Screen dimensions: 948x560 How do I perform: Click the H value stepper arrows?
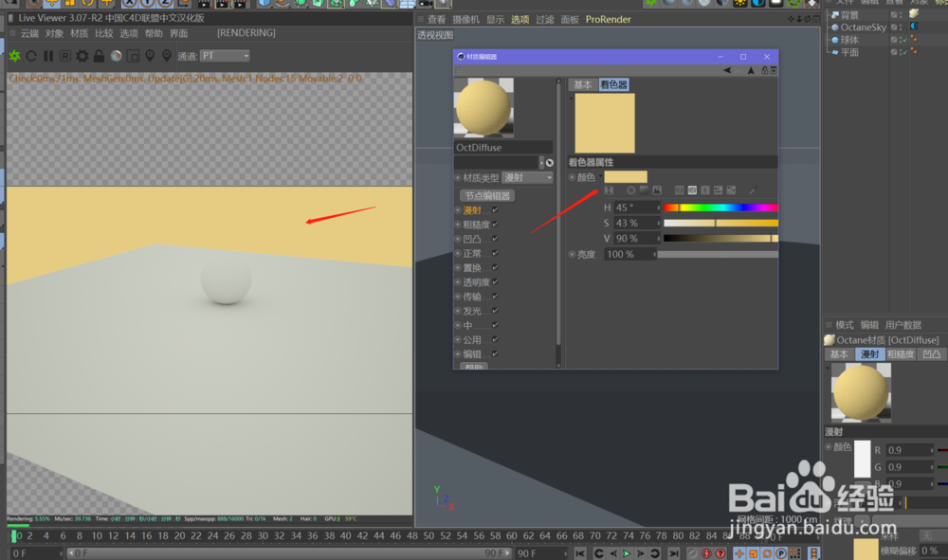point(659,208)
